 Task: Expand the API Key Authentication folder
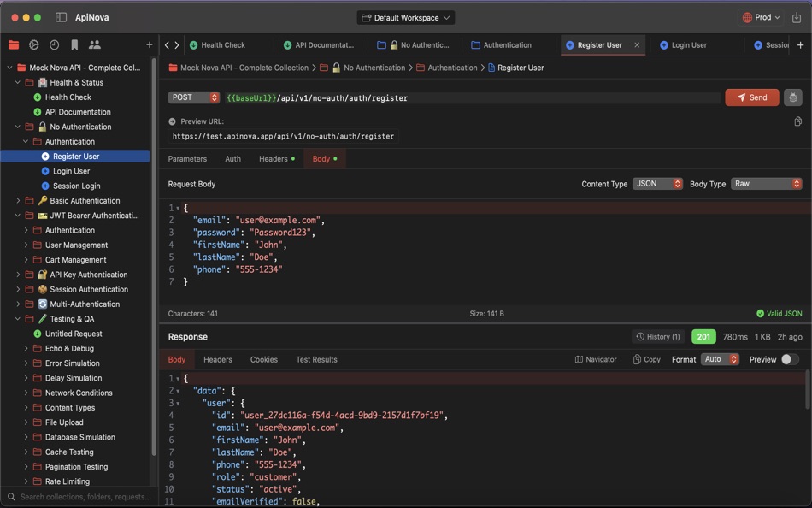[18, 275]
